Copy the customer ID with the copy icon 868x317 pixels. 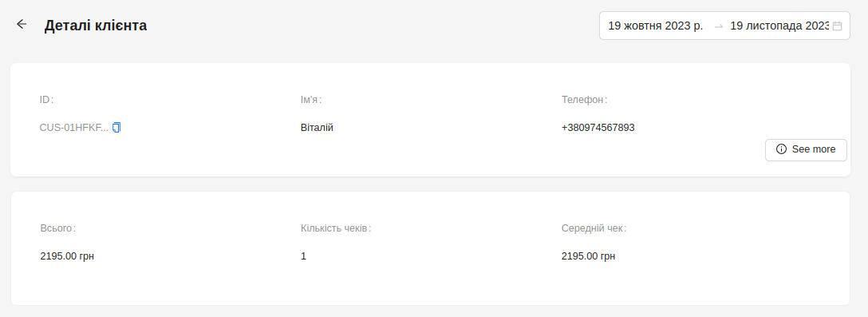(x=116, y=128)
